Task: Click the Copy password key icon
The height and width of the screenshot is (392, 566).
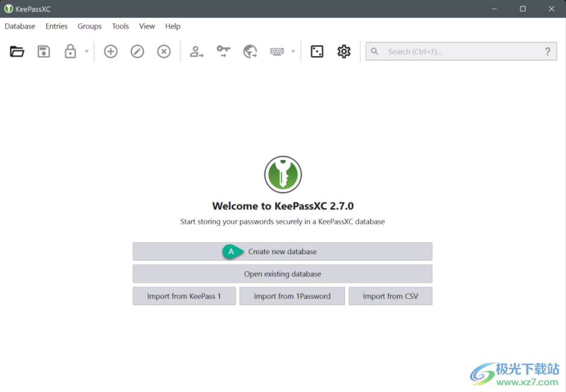Action: (x=224, y=52)
